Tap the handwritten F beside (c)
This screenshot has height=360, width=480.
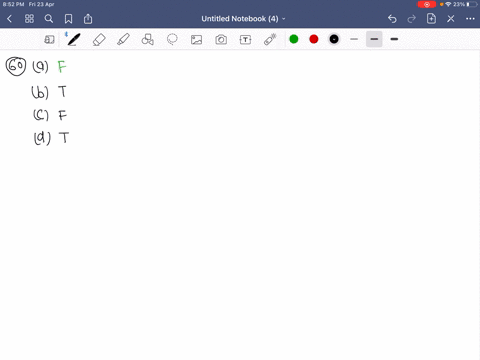63,115
